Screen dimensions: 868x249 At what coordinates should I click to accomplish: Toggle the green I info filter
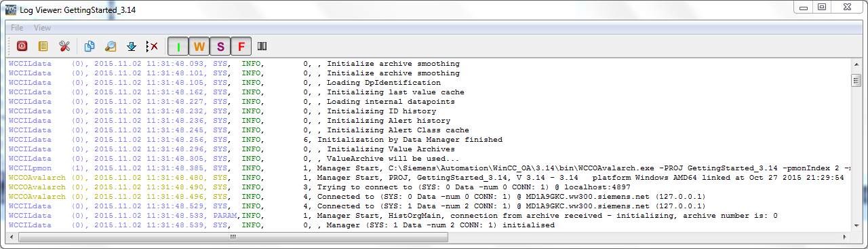click(x=178, y=46)
